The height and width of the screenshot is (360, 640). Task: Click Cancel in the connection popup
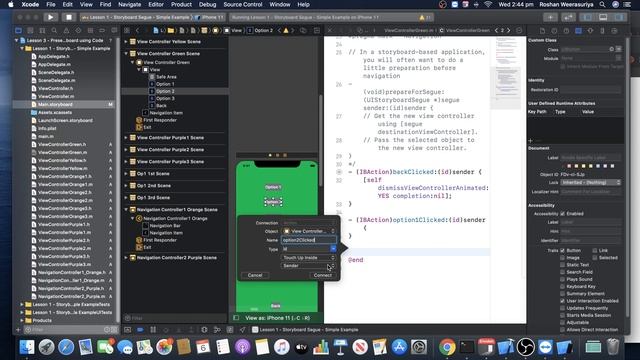tap(255, 275)
